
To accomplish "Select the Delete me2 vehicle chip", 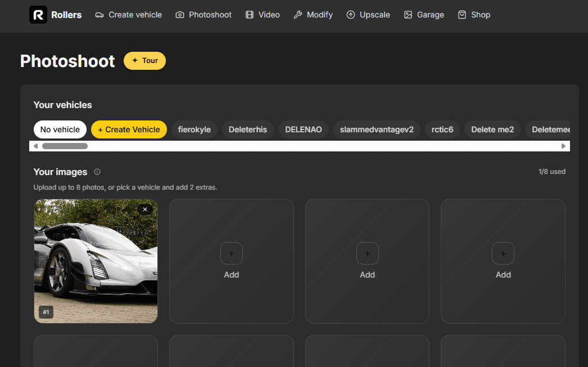I will pos(492,129).
